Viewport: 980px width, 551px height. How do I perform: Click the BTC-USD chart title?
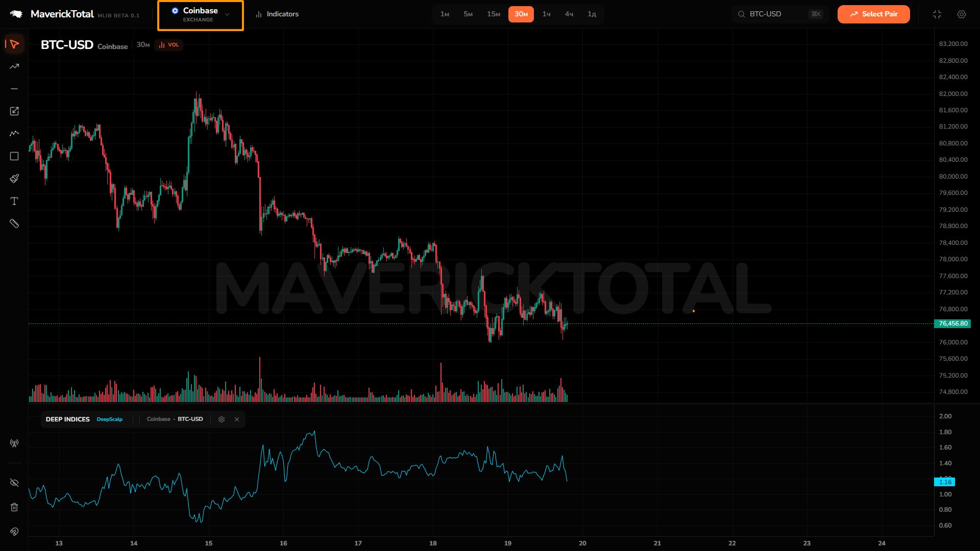pyautogui.click(x=67, y=45)
